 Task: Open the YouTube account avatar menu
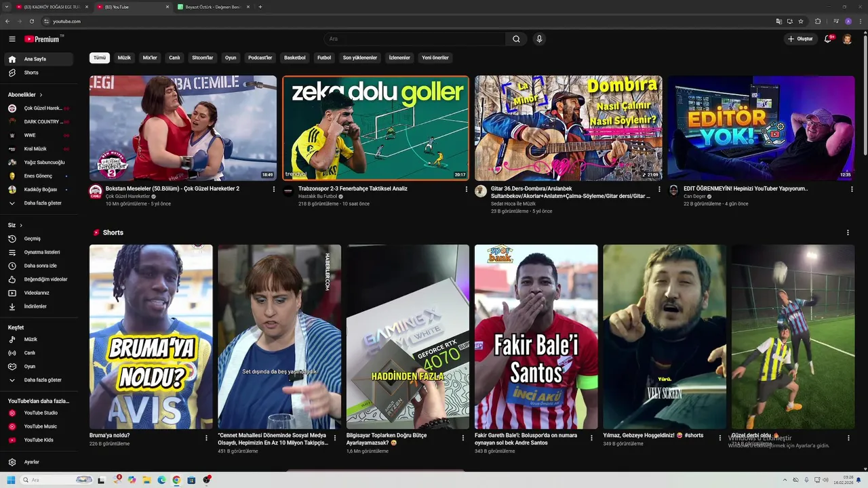point(847,39)
